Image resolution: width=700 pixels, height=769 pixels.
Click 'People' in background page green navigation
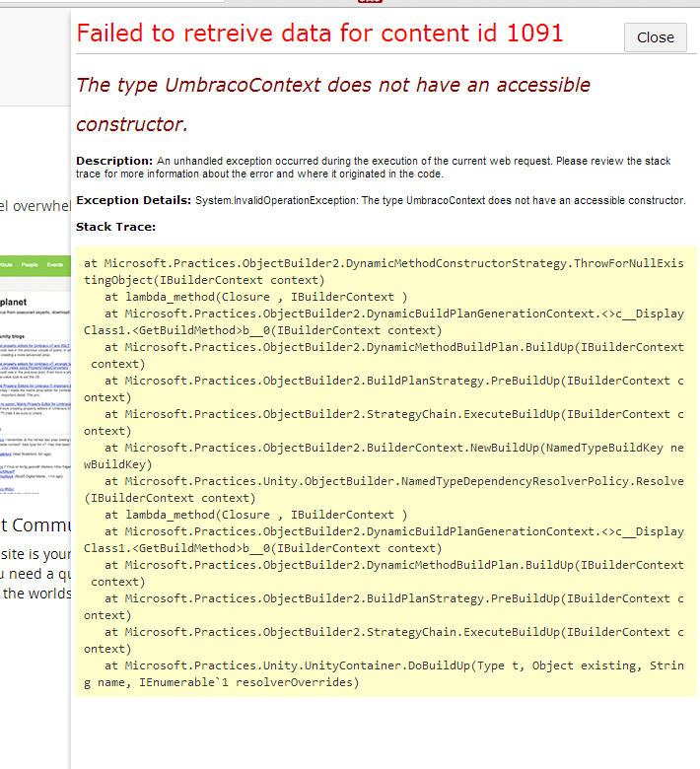point(30,265)
